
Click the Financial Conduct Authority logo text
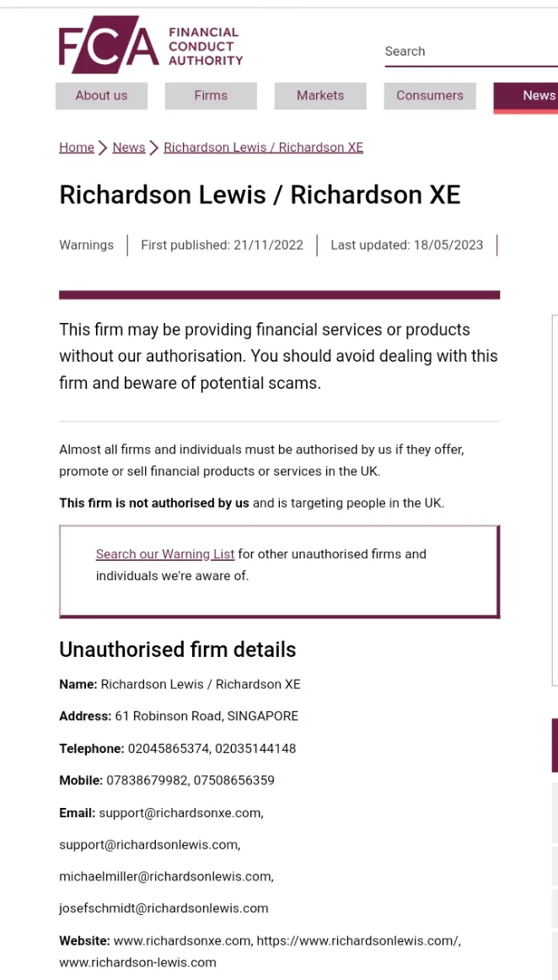coord(206,46)
